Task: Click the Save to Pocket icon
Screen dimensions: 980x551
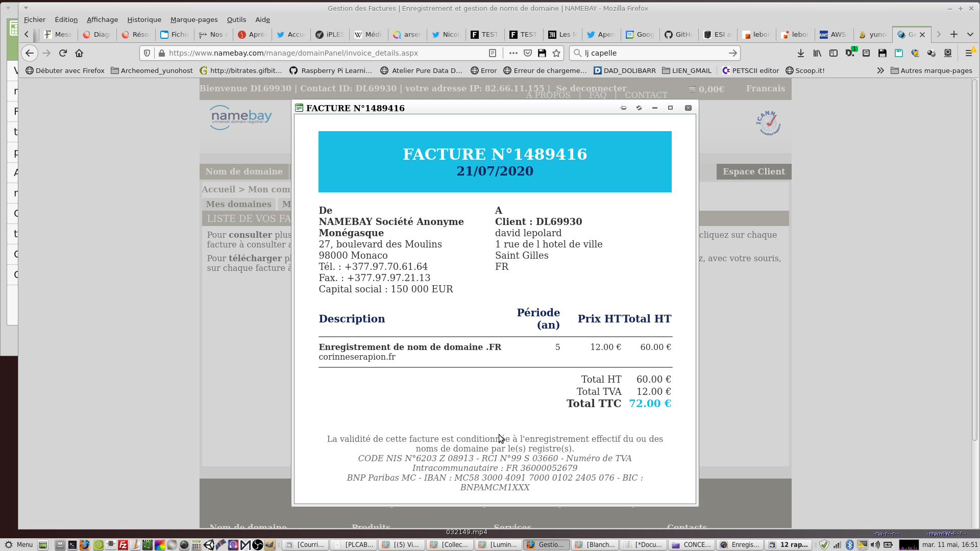Action: (528, 53)
